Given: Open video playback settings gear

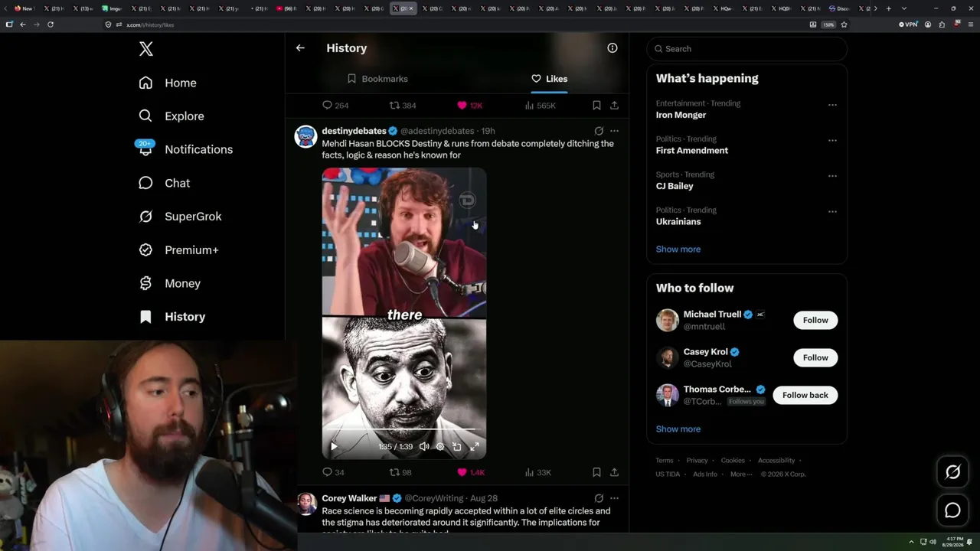Looking at the screenshot, I should coord(440,446).
